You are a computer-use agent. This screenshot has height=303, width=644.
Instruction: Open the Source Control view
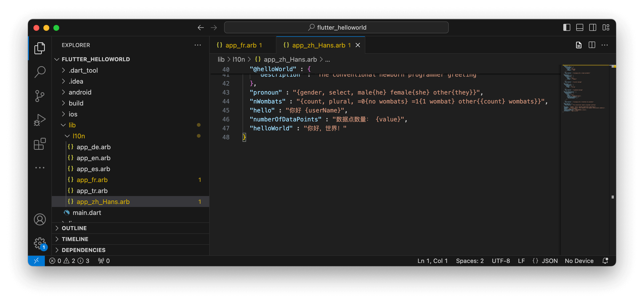tap(40, 96)
